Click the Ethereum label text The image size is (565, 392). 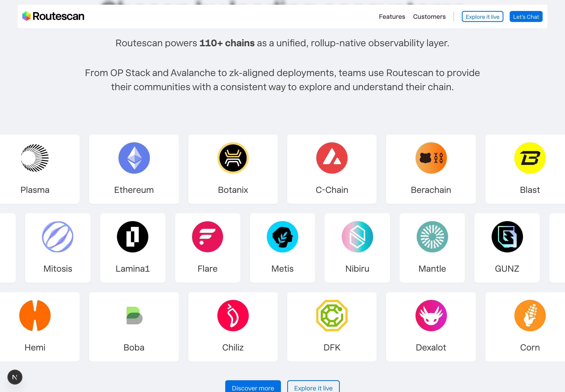(134, 190)
